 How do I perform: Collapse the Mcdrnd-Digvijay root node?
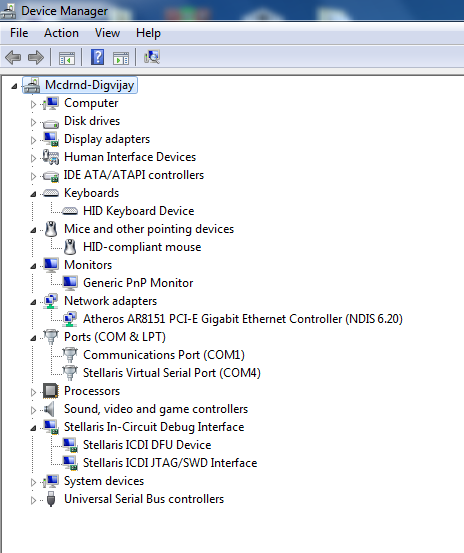(14, 86)
